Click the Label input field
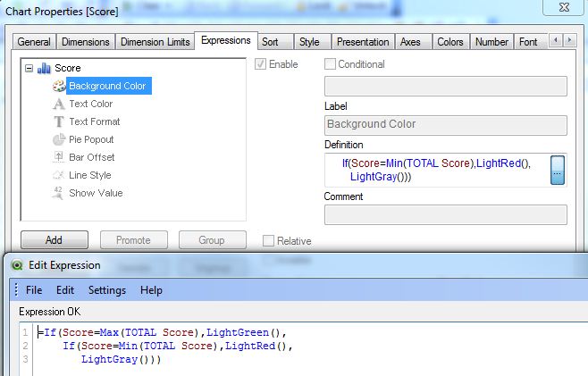The width and height of the screenshot is (588, 376). click(x=446, y=125)
